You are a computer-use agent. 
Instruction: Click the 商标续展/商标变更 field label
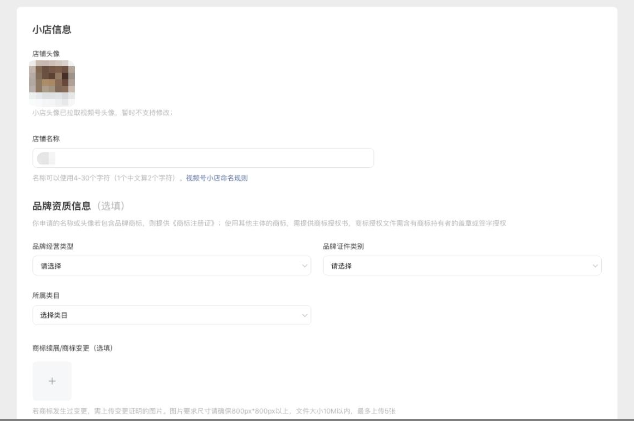click(x=72, y=347)
